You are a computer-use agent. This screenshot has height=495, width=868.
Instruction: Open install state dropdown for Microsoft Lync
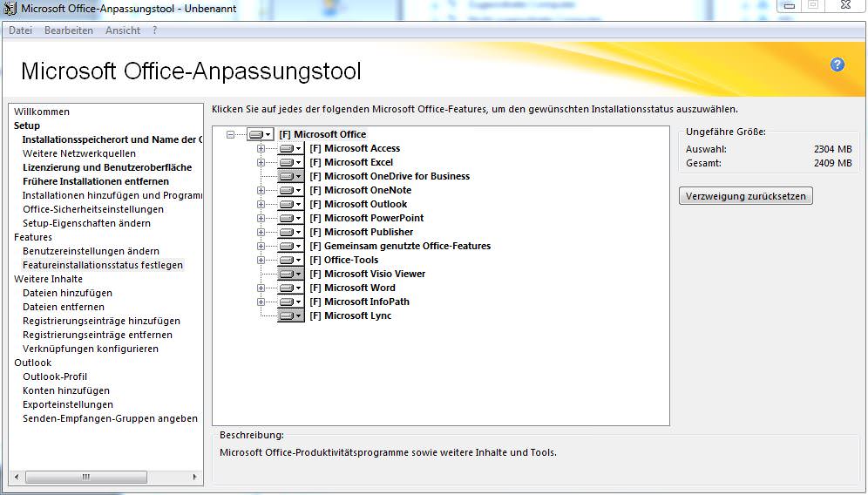coord(290,315)
